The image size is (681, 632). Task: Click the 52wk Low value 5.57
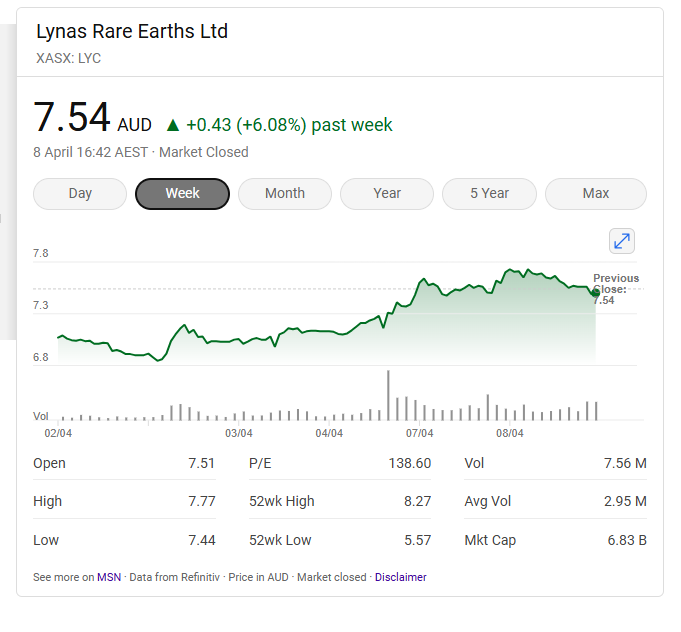point(417,540)
